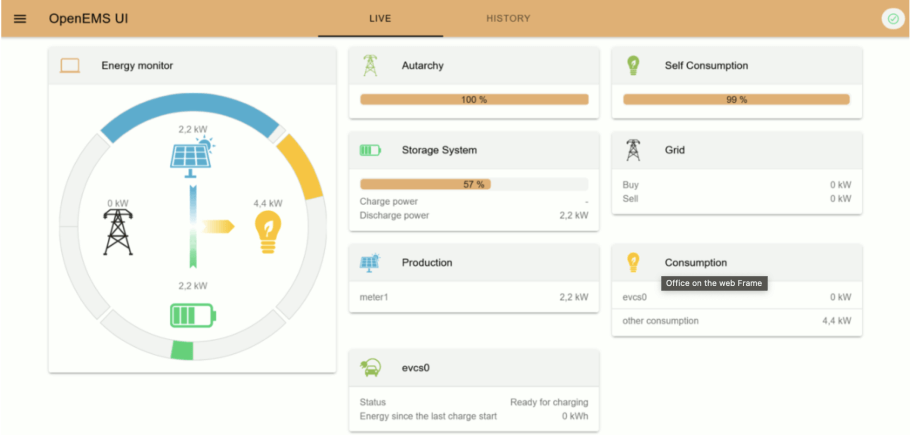This screenshot has width=910, height=447.
Task: Click the solar panel icon in energy monitor
Action: coord(191,156)
